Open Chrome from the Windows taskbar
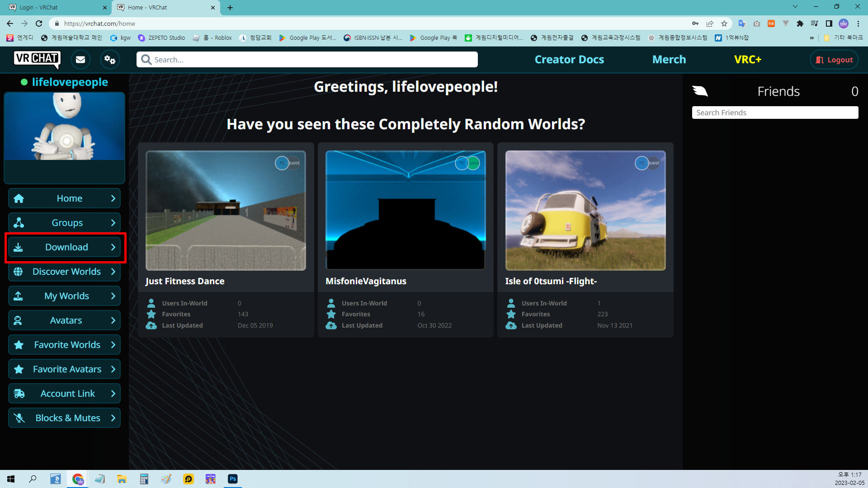This screenshot has height=488, width=868. [78, 479]
